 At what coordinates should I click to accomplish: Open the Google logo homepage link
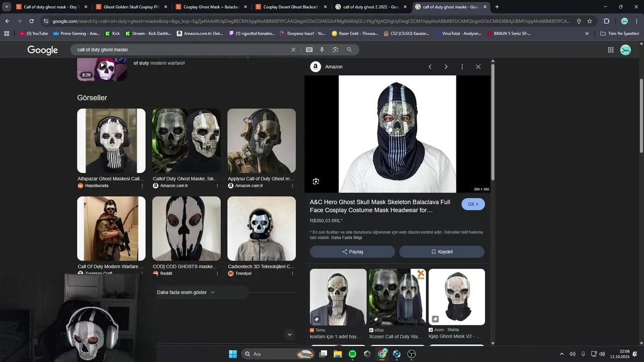[x=43, y=50]
